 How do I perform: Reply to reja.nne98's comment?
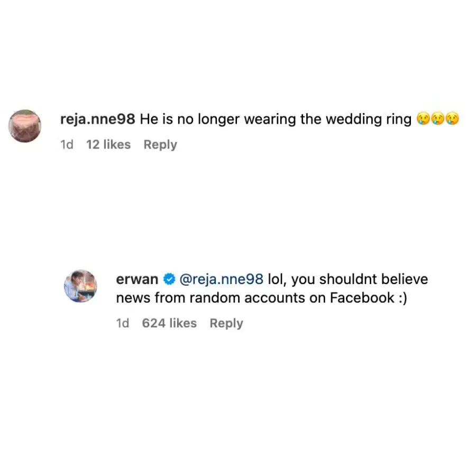coord(160,145)
